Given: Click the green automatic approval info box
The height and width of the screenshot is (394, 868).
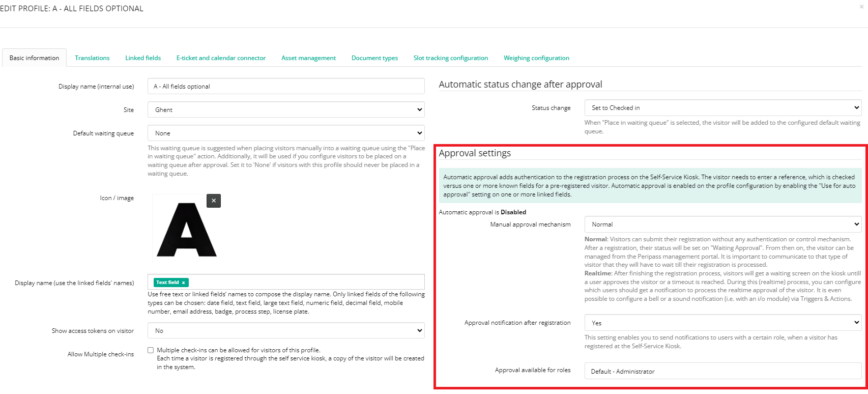Looking at the screenshot, I should coord(650,186).
